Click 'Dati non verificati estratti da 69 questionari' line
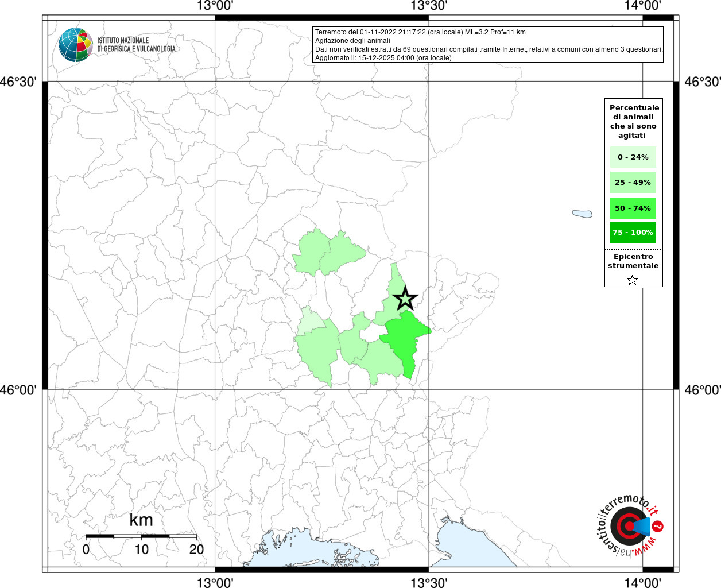The width and height of the screenshot is (721, 588). [489, 49]
